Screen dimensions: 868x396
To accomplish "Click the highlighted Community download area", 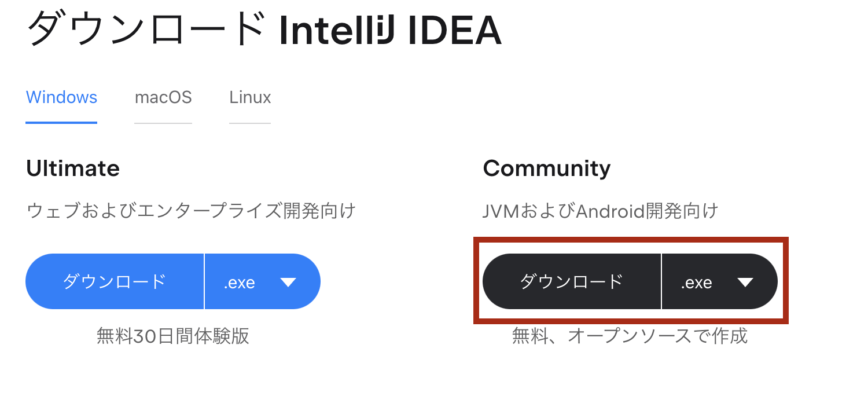I will (x=631, y=281).
